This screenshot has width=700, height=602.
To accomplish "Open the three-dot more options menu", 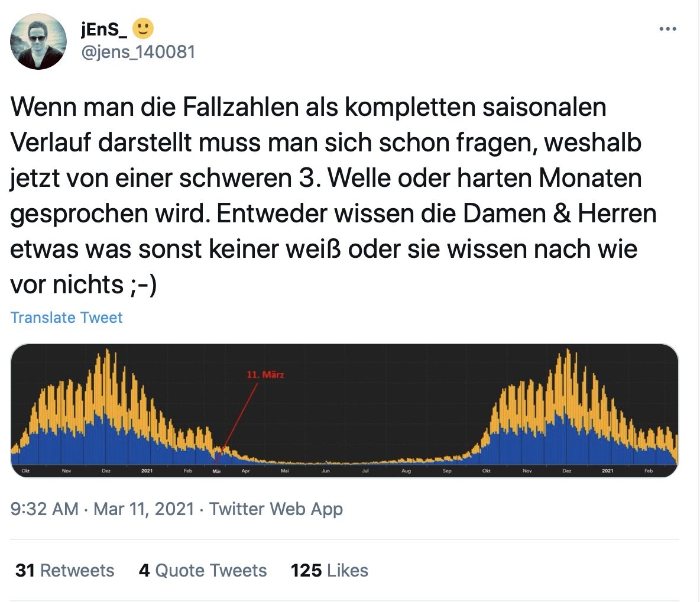I will [x=667, y=28].
